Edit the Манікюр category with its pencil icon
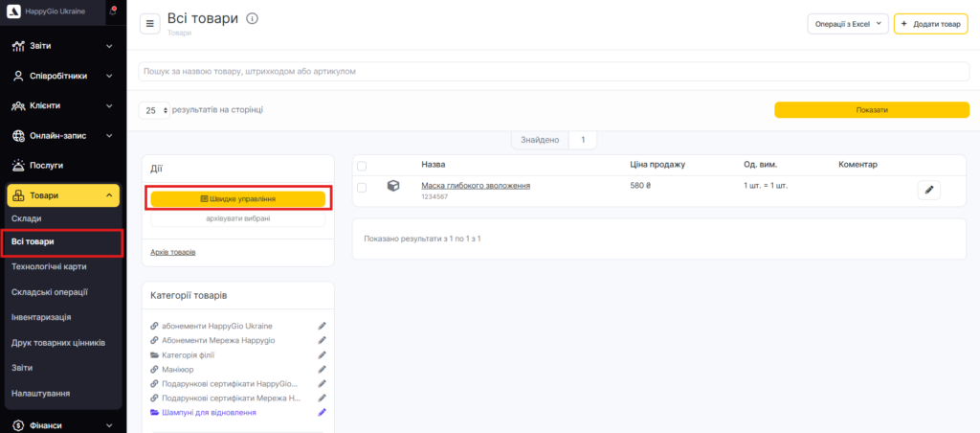Screen dimensions: 980x433 coord(323,369)
